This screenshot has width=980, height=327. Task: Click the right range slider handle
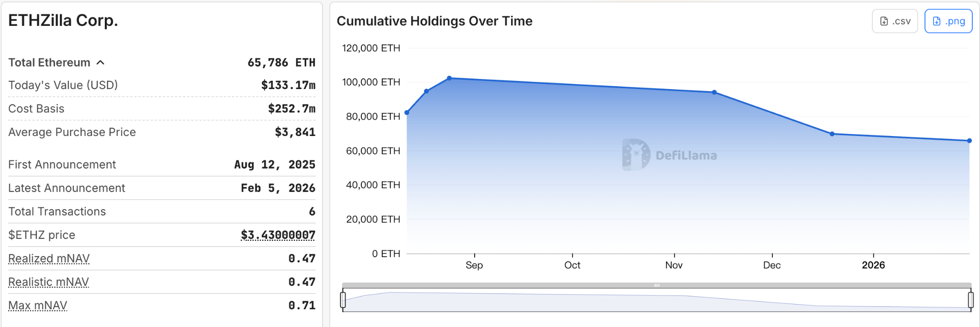(970, 300)
